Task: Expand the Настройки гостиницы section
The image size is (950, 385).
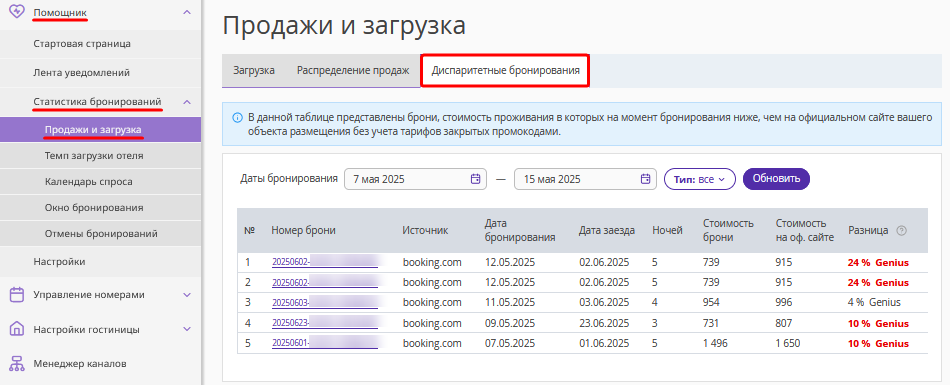Action: [187, 329]
